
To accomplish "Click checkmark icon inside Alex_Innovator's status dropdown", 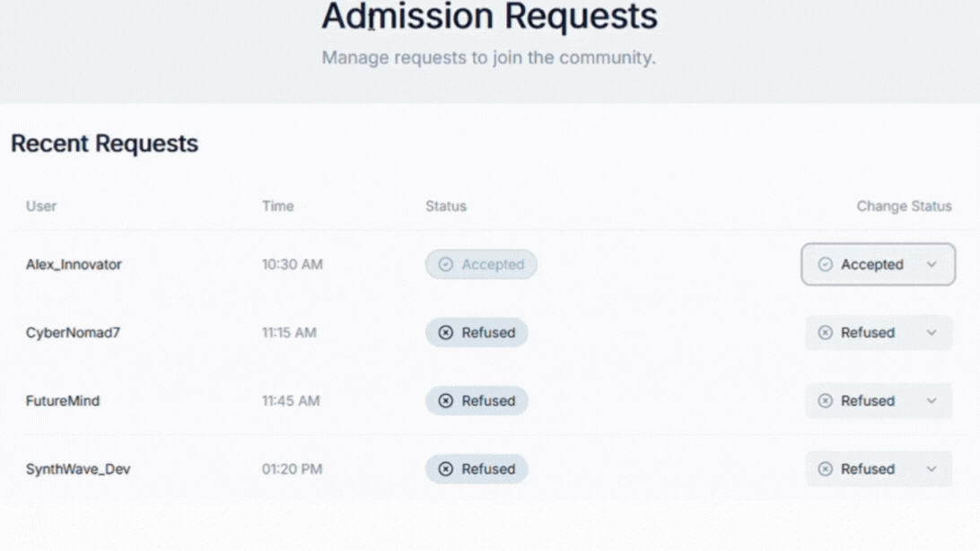I will pyautogui.click(x=825, y=264).
